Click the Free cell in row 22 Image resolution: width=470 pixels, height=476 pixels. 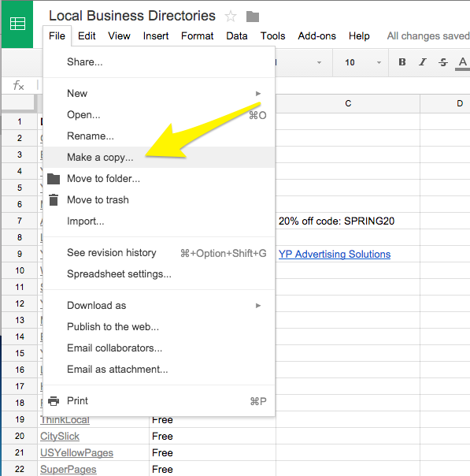click(213, 469)
